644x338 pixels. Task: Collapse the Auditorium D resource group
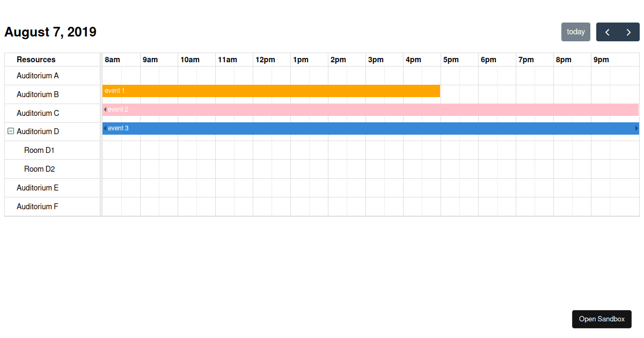click(10, 131)
